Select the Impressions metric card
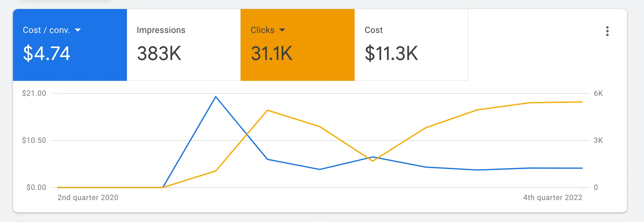The image size is (644, 222). 184,45
